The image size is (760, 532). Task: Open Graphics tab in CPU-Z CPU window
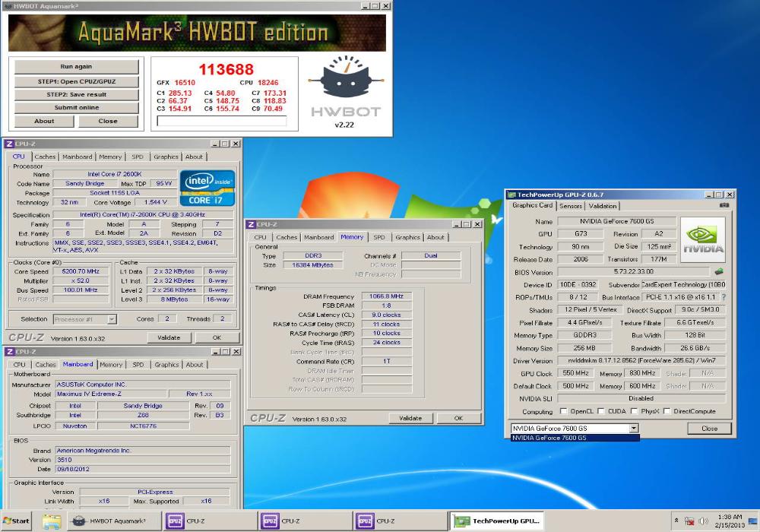166,157
